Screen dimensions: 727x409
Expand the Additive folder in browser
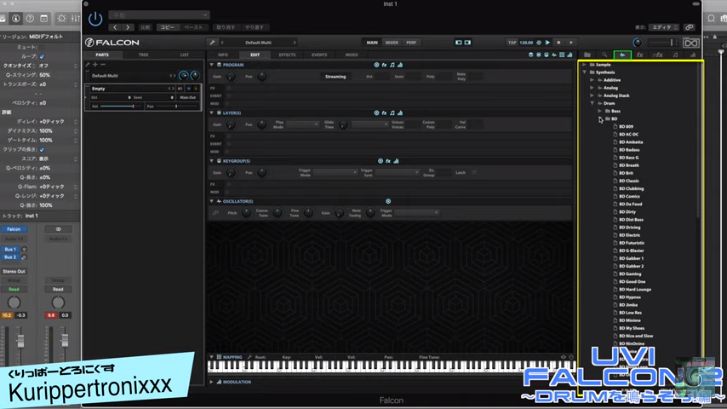pos(592,80)
